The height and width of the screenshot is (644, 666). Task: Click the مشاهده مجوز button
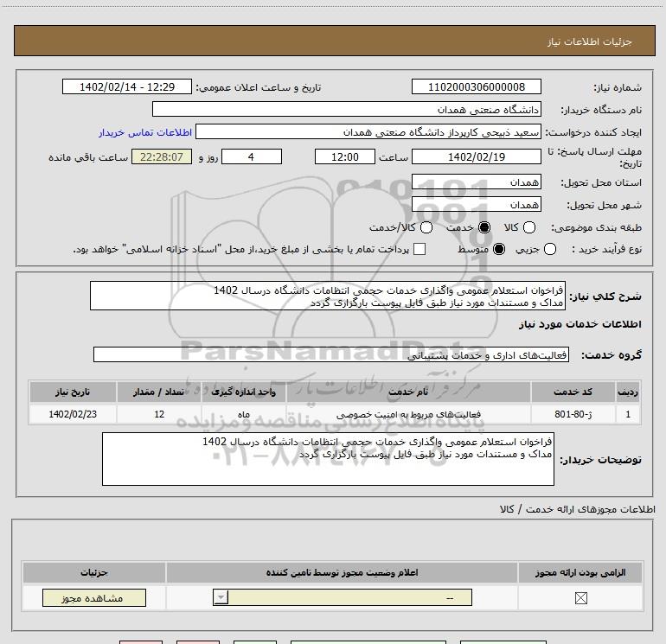[94, 597]
